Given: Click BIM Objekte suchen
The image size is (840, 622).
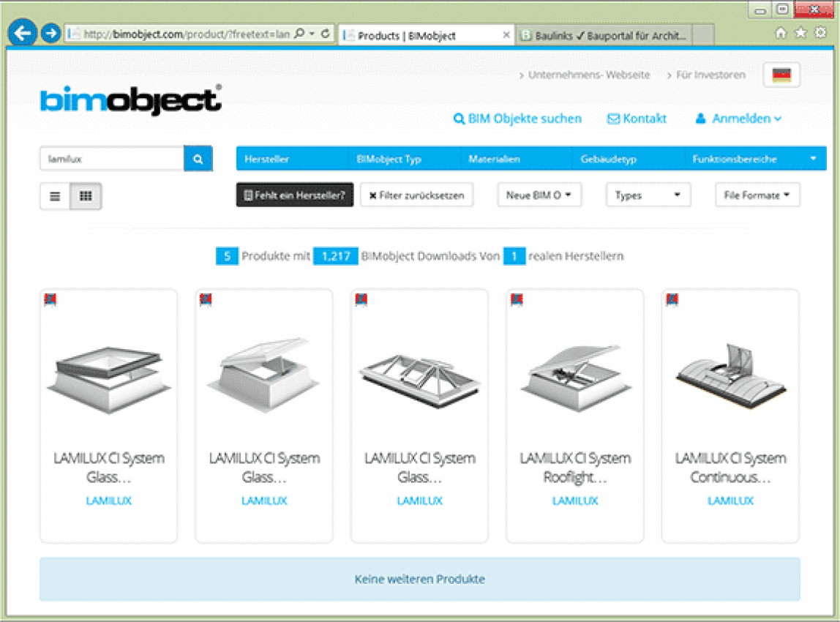Looking at the screenshot, I should [x=517, y=119].
